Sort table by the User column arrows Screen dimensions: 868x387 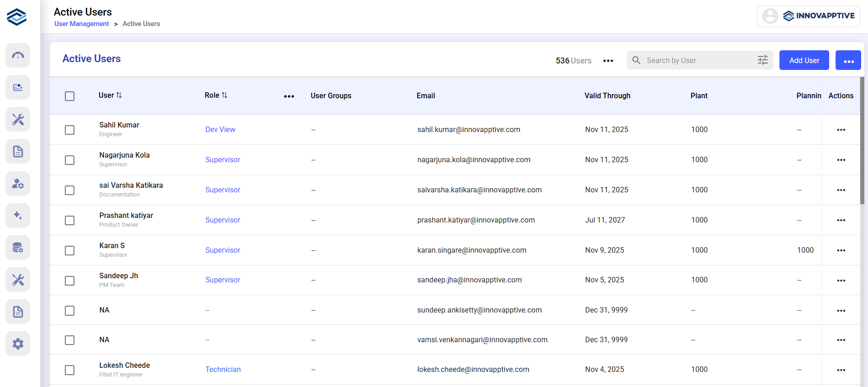pyautogui.click(x=119, y=95)
